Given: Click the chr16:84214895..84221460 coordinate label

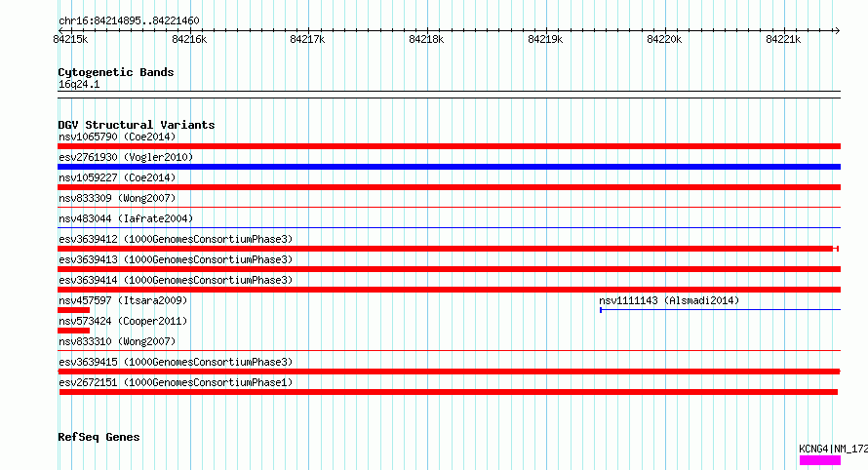Looking at the screenshot, I should (129, 21).
